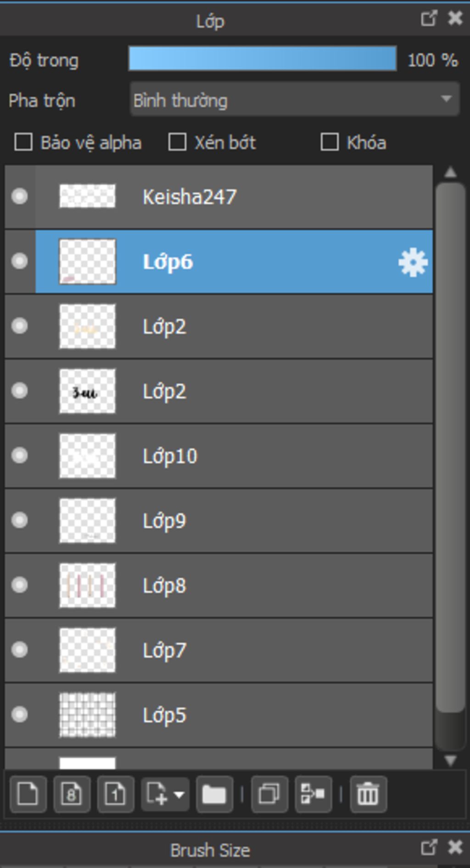Viewport: 470px width, 868px height.
Task: Undock the Lớp panel
Action: tap(429, 19)
